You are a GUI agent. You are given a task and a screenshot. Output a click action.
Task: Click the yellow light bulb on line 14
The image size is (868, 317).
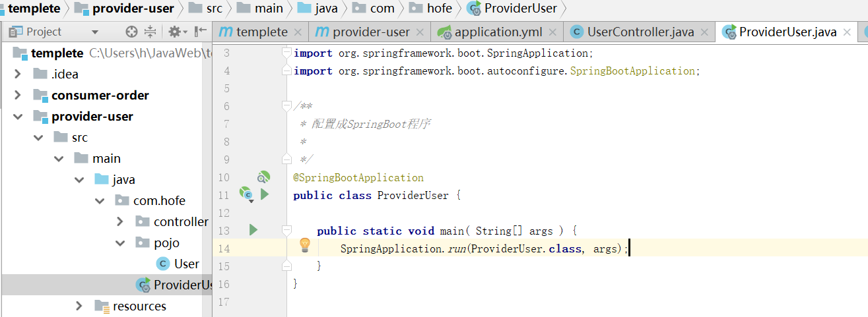click(304, 246)
